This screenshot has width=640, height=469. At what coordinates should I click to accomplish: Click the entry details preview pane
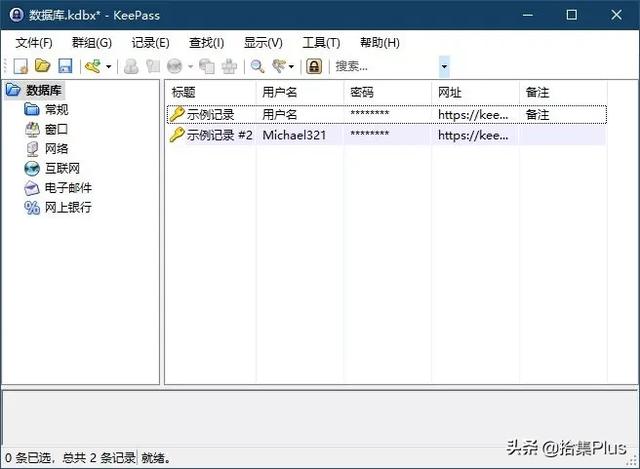320,418
